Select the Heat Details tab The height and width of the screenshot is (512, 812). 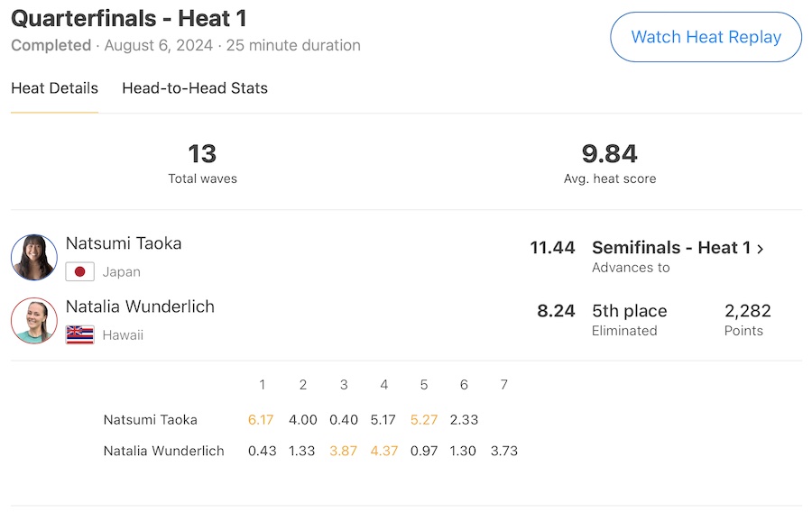(54, 88)
